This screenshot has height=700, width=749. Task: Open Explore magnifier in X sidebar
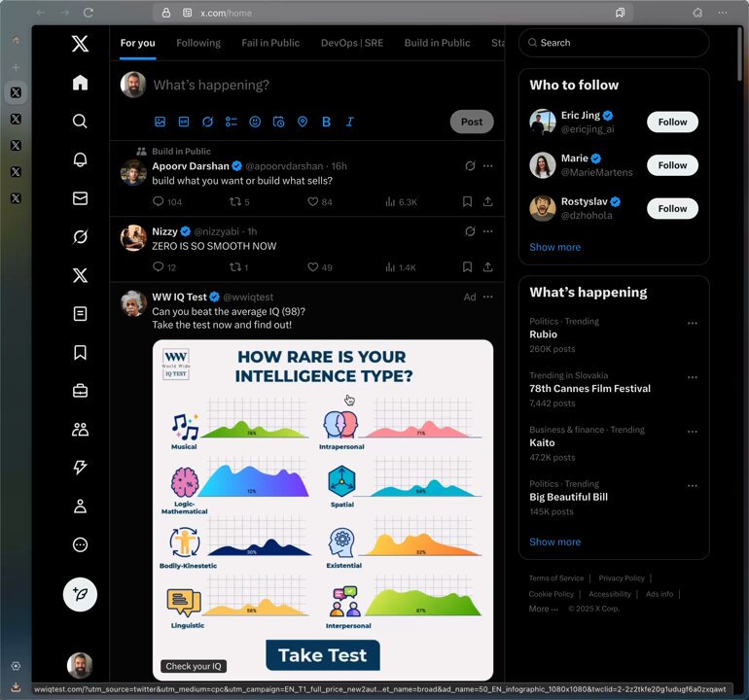[x=80, y=121]
